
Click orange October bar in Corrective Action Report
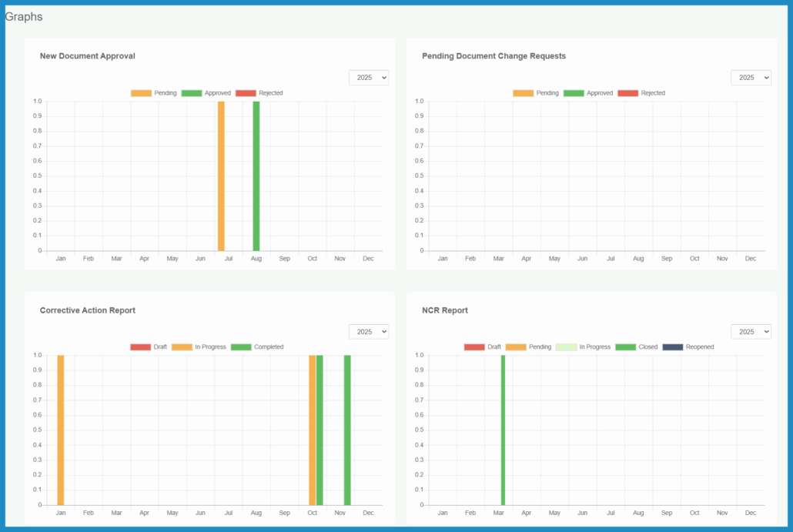[x=312, y=430]
